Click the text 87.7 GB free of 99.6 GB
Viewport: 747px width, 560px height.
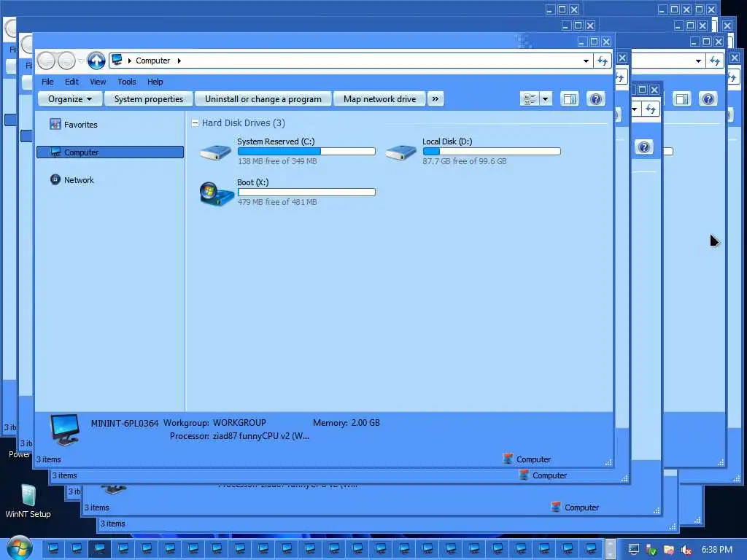[x=465, y=161]
